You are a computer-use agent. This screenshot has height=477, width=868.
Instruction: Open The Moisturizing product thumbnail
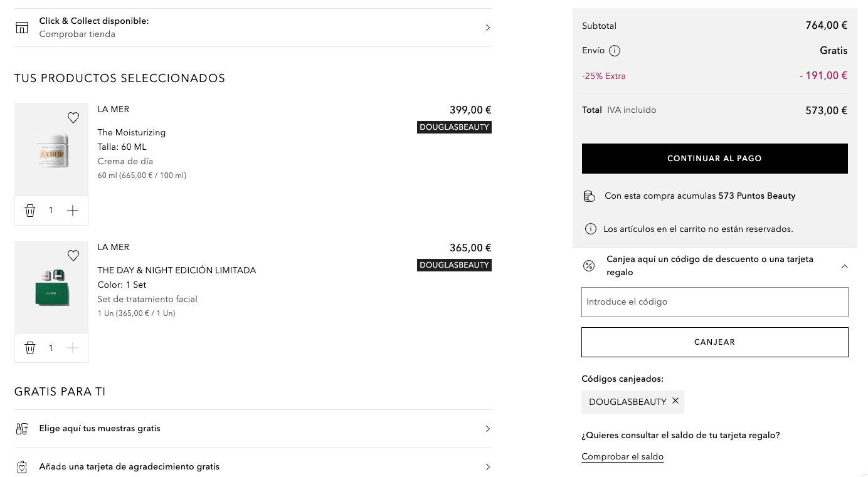coord(52,150)
